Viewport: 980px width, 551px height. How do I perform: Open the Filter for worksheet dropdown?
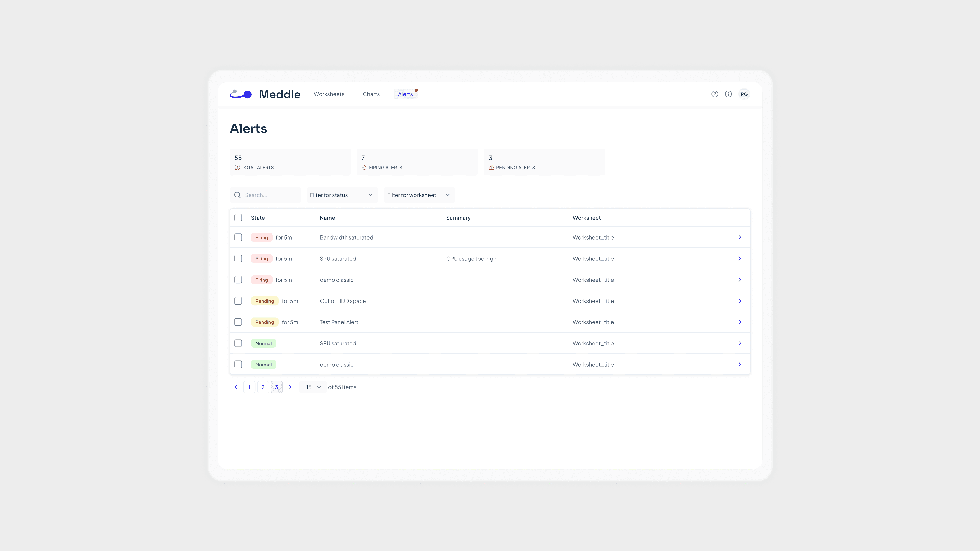[419, 195]
